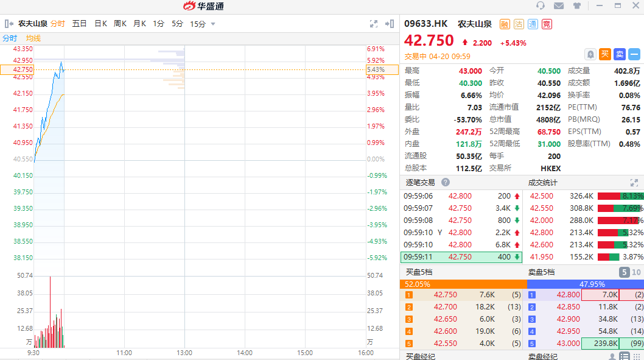Switch to 月K monthly candlestick
644x360 pixels.
(x=139, y=24)
